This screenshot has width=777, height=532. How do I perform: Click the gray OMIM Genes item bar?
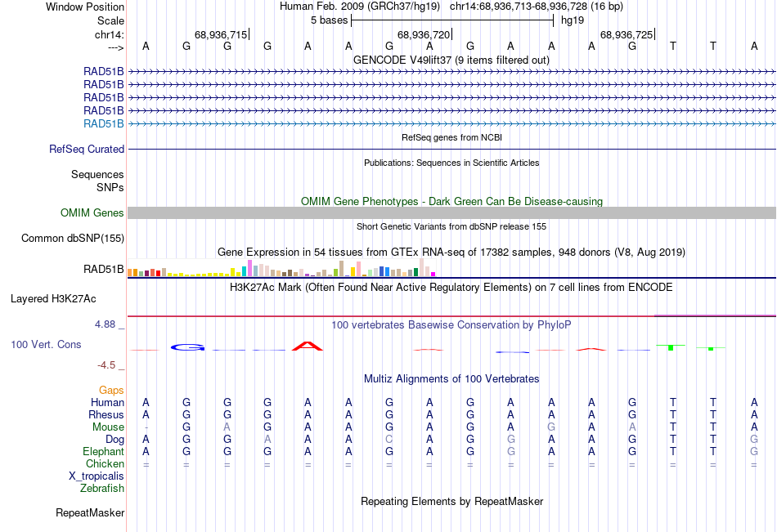[x=451, y=213]
